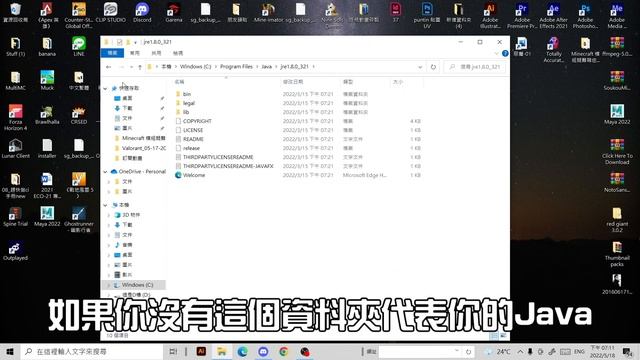
Task: Expand the Windows (C:) tree node
Action: pyautogui.click(x=109, y=285)
